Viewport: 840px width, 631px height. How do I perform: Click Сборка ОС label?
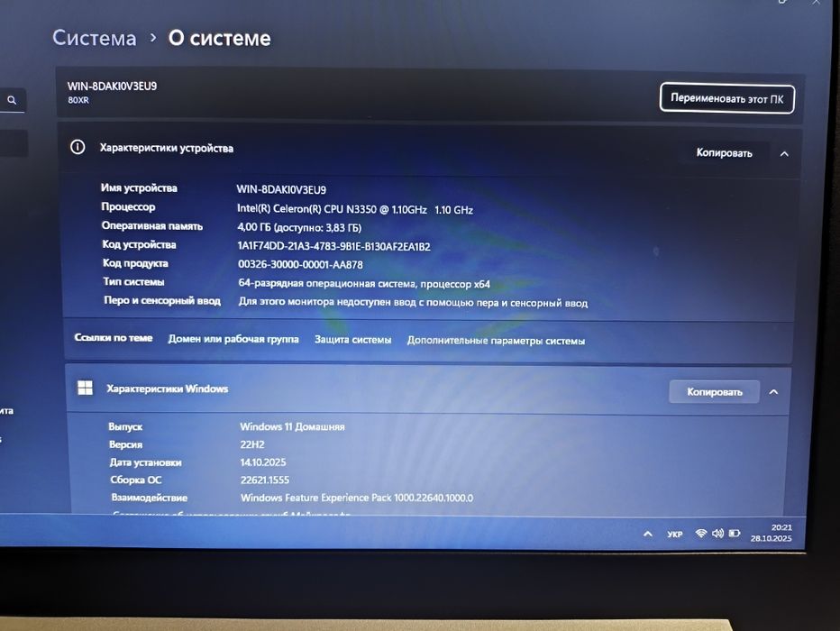136,480
